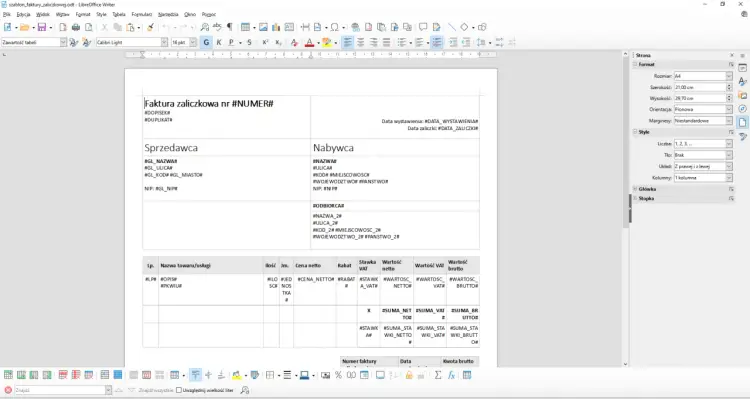Open the Edycja menu
The width and height of the screenshot is (750, 399).
(23, 14)
